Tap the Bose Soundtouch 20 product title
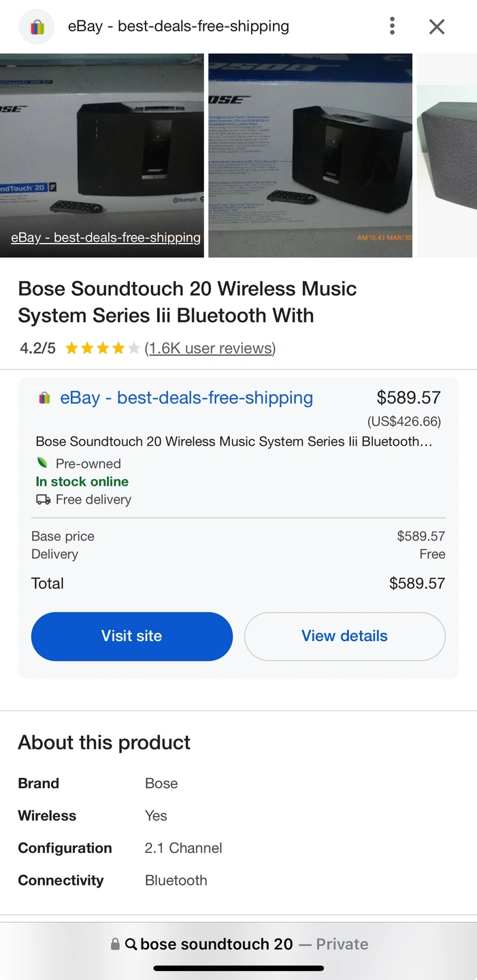This screenshot has width=477, height=980. coord(187,302)
